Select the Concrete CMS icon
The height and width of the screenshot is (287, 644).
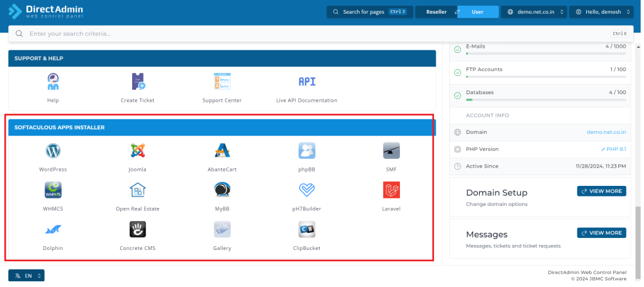click(x=138, y=230)
